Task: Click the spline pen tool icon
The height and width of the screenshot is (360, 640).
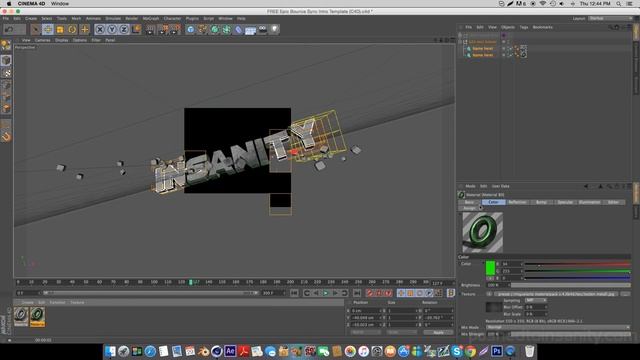Action: 202,29
